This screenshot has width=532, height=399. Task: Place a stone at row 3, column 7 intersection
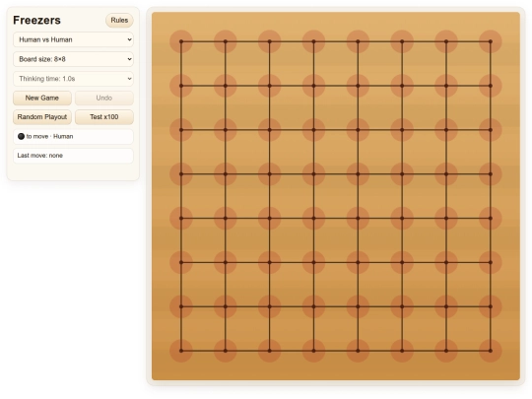click(x=446, y=130)
